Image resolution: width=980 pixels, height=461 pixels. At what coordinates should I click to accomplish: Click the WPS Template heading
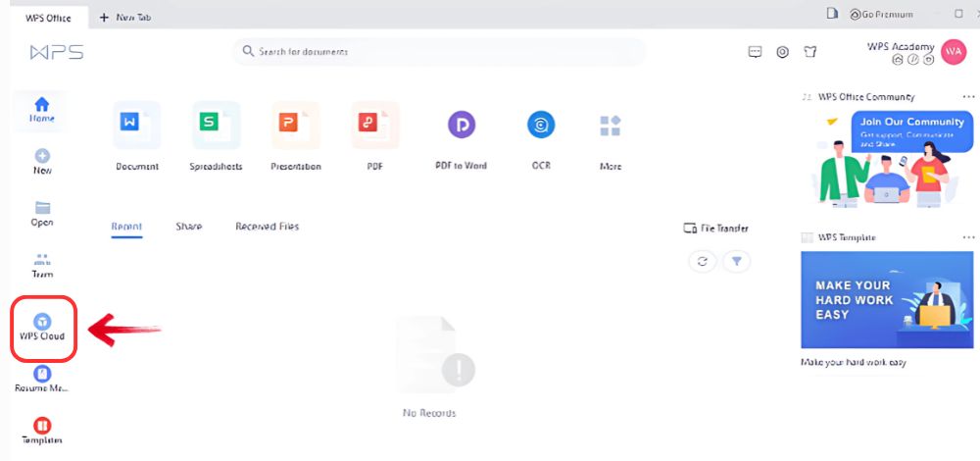click(847, 237)
